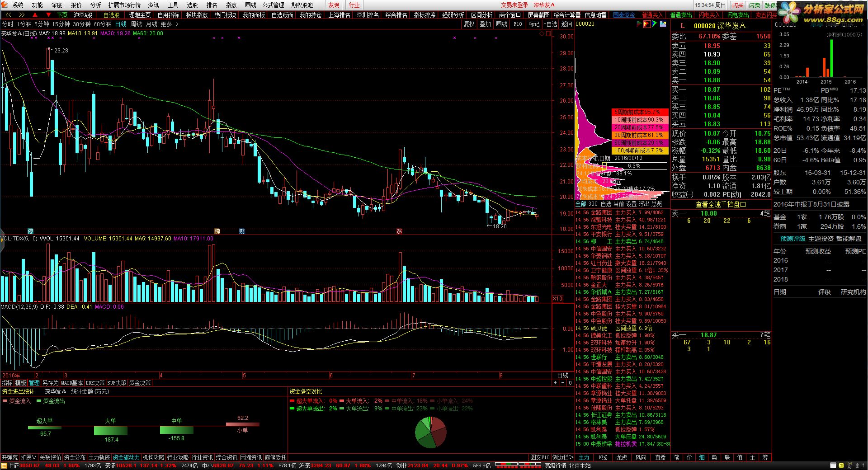This screenshot has width=868, height=470.
Task: Click the rightmost icon in status bar tray
Action: click(x=863, y=465)
